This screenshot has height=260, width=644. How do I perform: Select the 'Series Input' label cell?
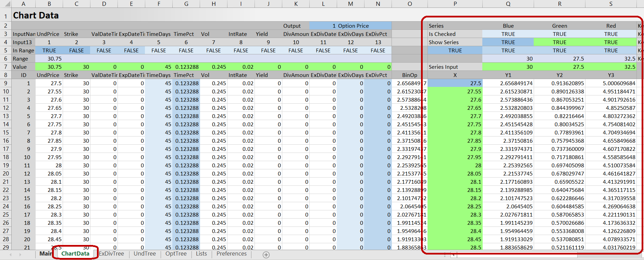455,67
